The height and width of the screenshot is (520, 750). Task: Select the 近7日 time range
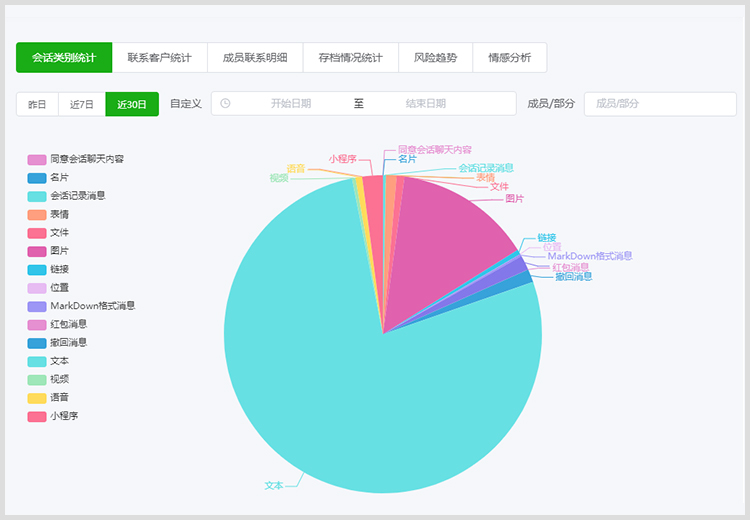82,104
